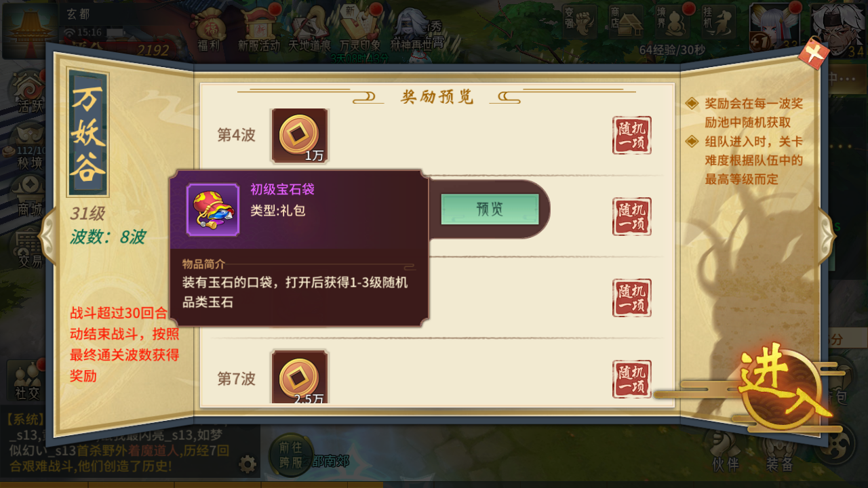Collapse the left scroll handle arrow

tap(49, 235)
